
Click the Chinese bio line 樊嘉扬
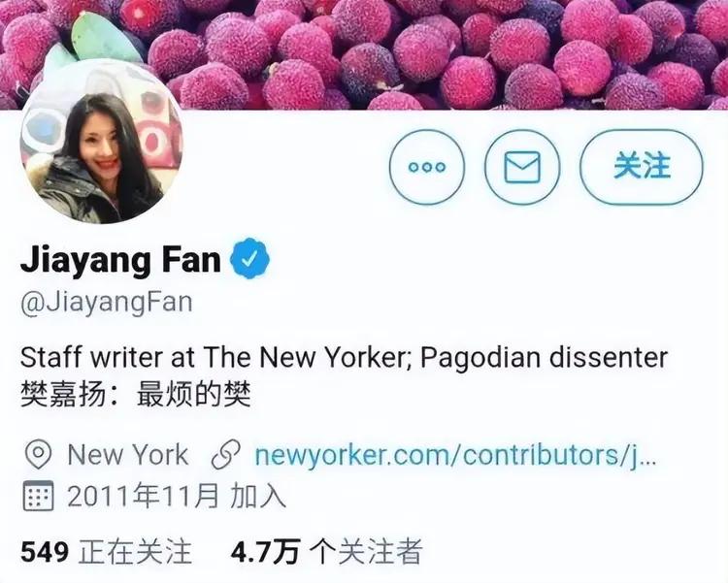[x=136, y=395]
